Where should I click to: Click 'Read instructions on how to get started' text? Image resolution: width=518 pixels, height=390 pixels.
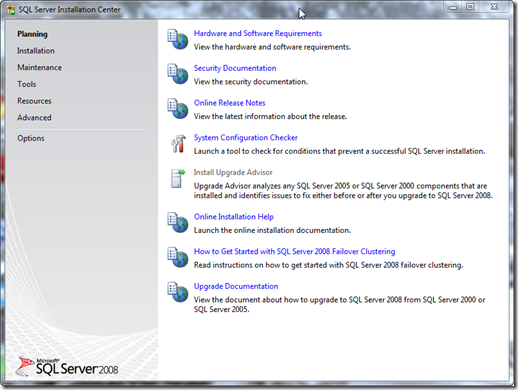[328, 265]
